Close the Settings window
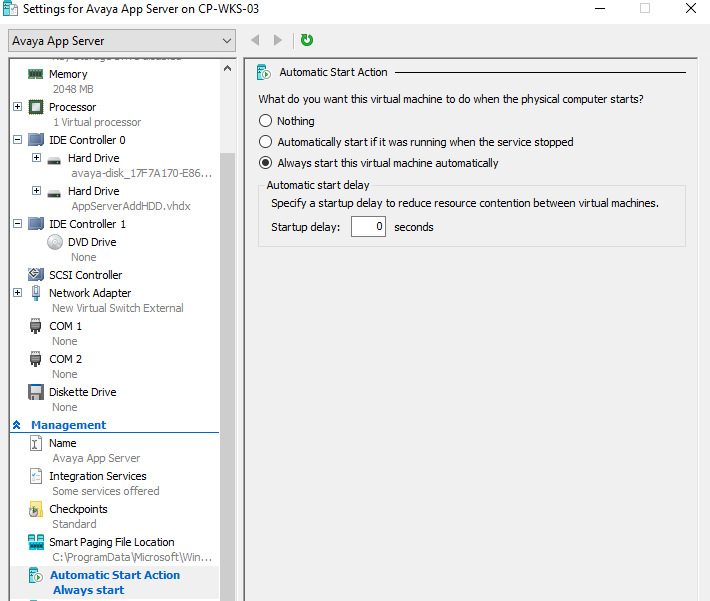 [x=691, y=9]
